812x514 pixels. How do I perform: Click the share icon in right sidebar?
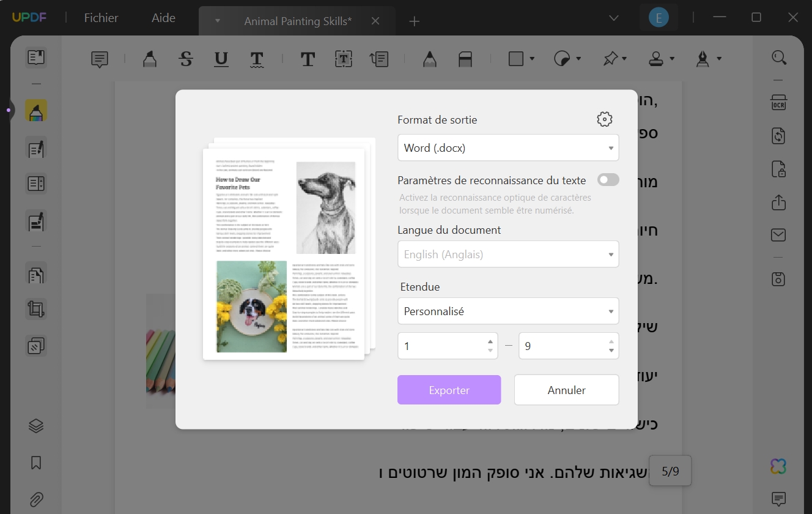[x=778, y=202]
